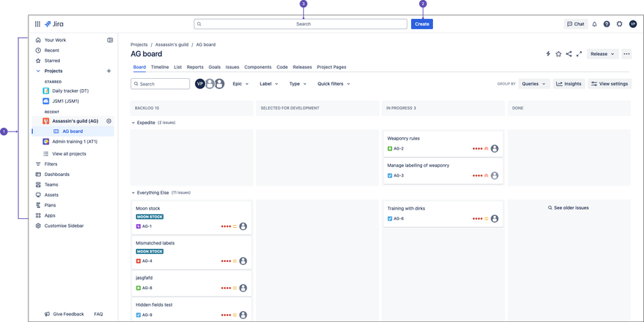644x322 pixels.
Task: Switch to the List tab
Action: pos(178,67)
